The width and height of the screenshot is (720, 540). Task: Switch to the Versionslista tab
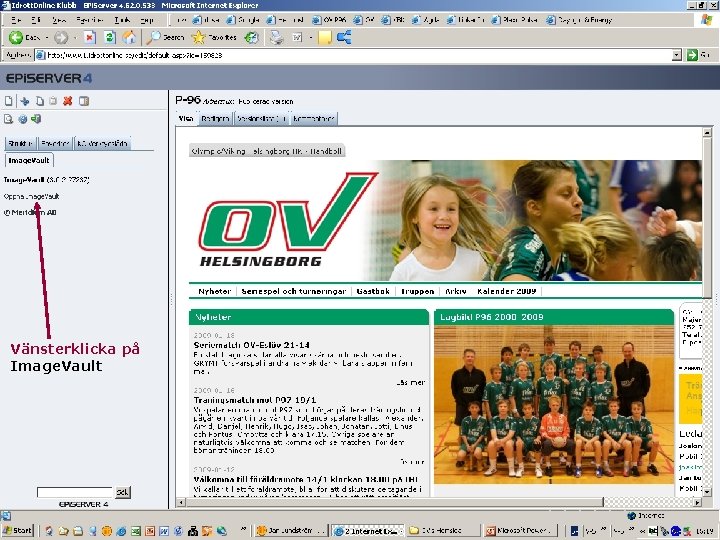[x=261, y=118]
